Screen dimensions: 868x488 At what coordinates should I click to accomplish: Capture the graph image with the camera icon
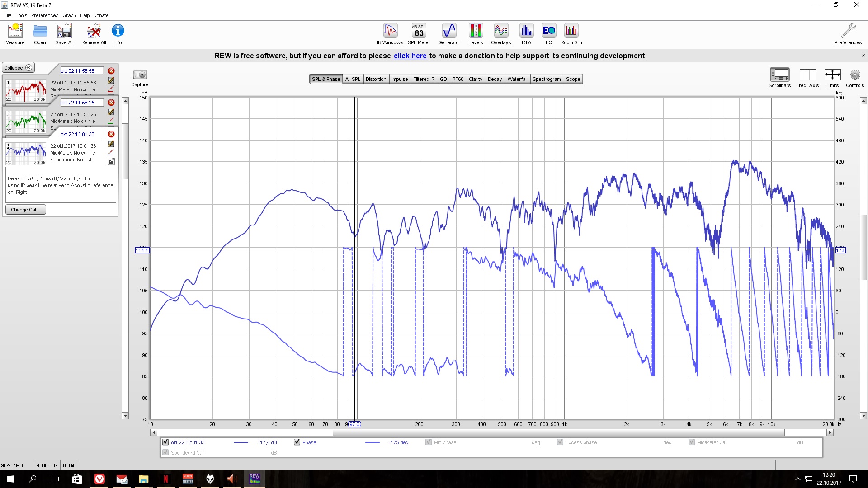pyautogui.click(x=140, y=75)
